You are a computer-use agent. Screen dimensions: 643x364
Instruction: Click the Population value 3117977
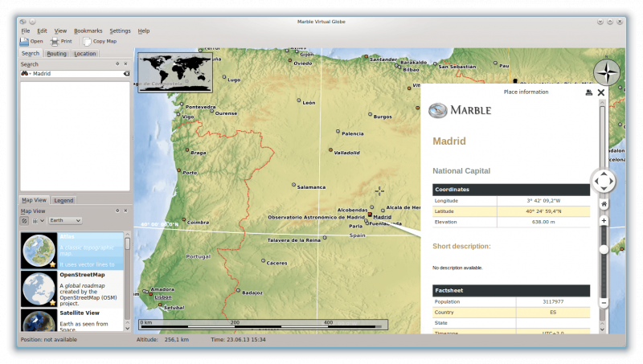tap(553, 301)
